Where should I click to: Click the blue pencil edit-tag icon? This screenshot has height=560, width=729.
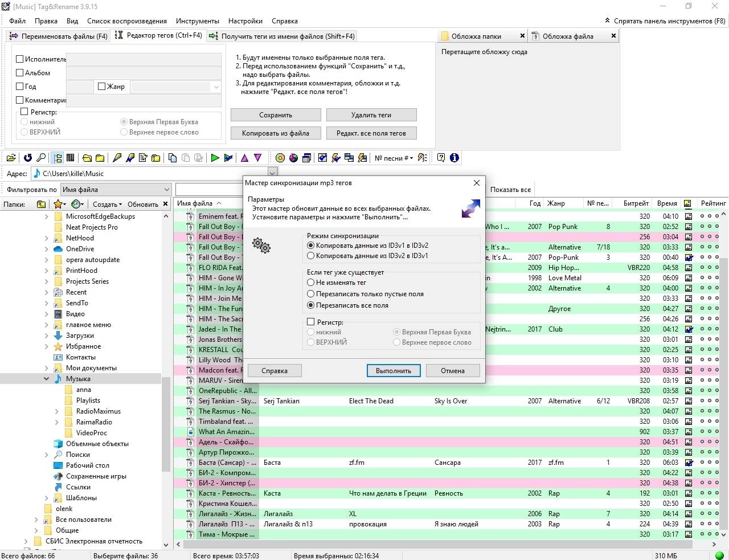point(130,158)
